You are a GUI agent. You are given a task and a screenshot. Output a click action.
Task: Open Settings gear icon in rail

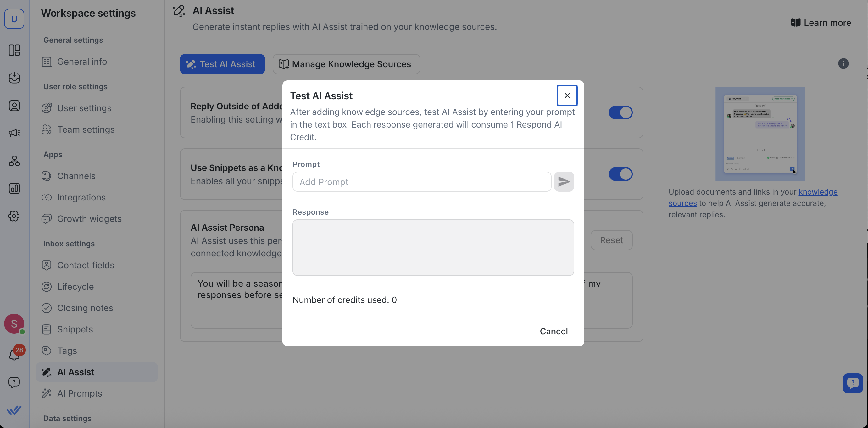[14, 216]
